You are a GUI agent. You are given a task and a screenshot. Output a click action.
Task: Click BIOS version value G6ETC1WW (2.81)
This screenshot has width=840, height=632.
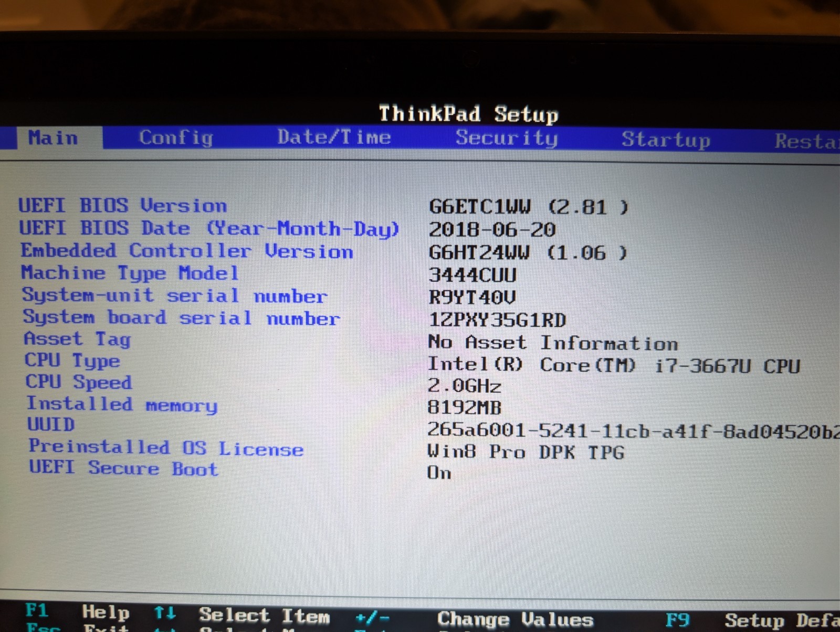click(528, 207)
